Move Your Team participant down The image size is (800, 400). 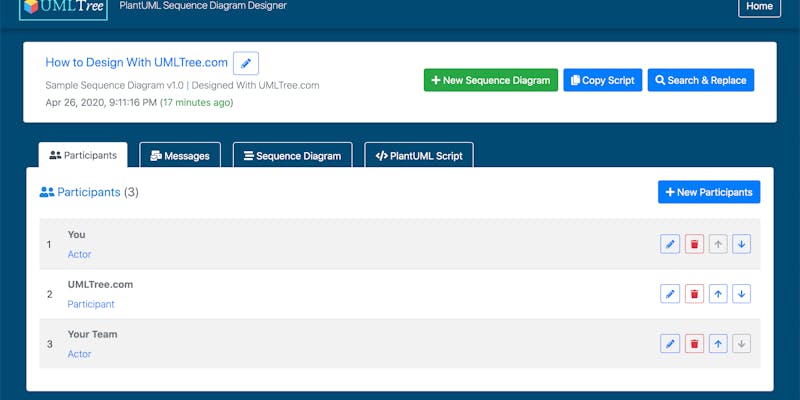741,343
